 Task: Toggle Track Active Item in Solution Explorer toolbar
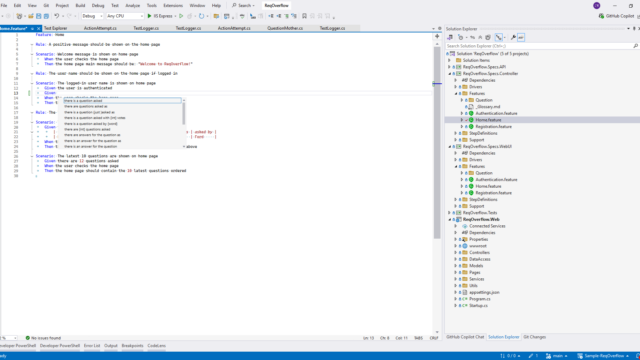pos(498,37)
